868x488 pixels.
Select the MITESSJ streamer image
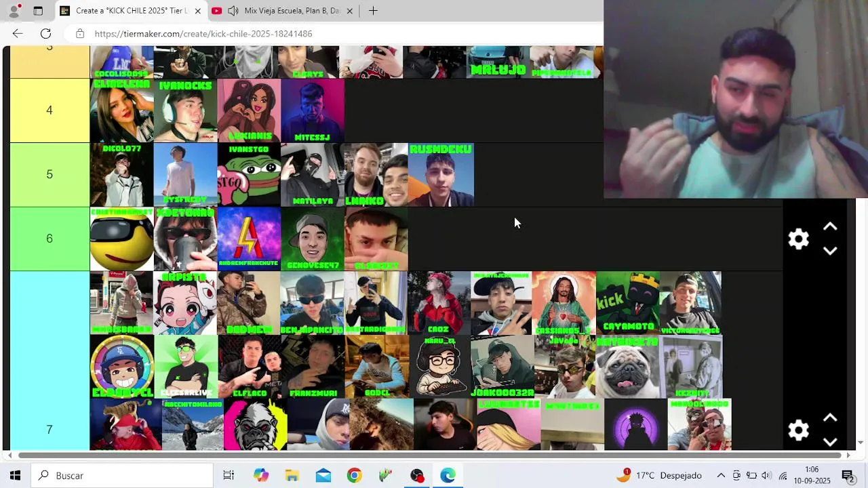313,110
